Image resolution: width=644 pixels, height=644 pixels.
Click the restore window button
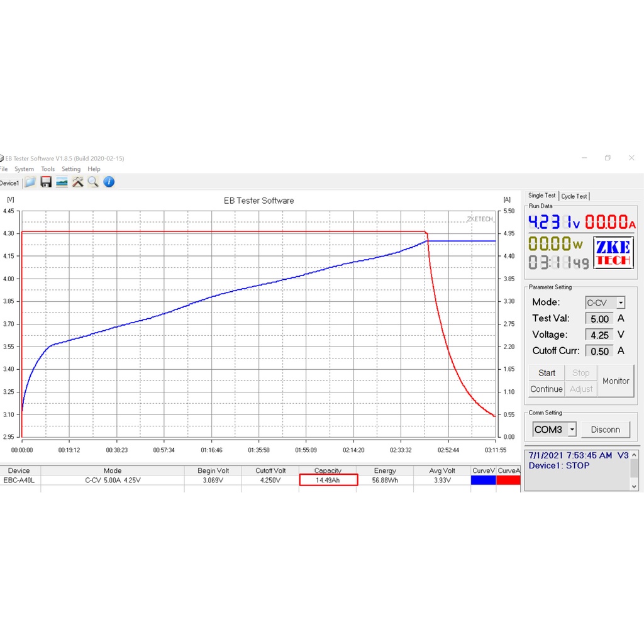coord(608,158)
